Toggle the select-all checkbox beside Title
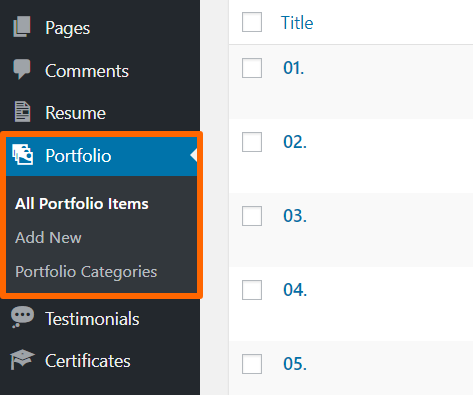 point(252,22)
